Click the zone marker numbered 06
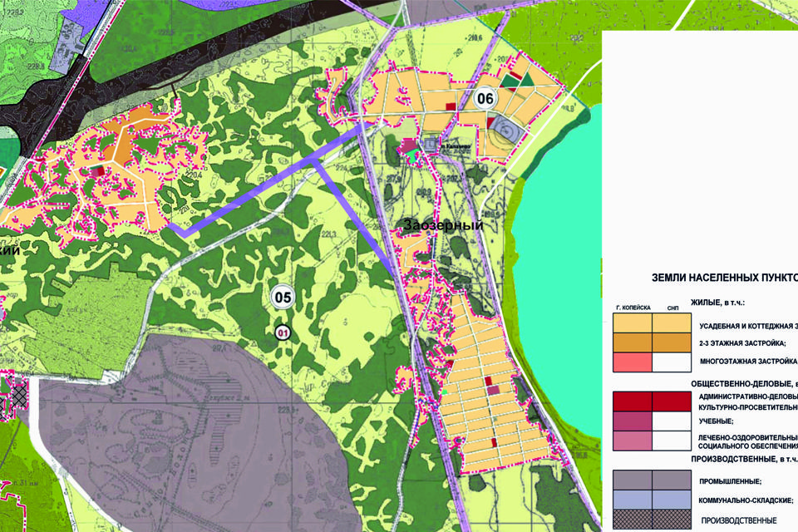Viewport: 798px width, 532px height. coord(485,98)
